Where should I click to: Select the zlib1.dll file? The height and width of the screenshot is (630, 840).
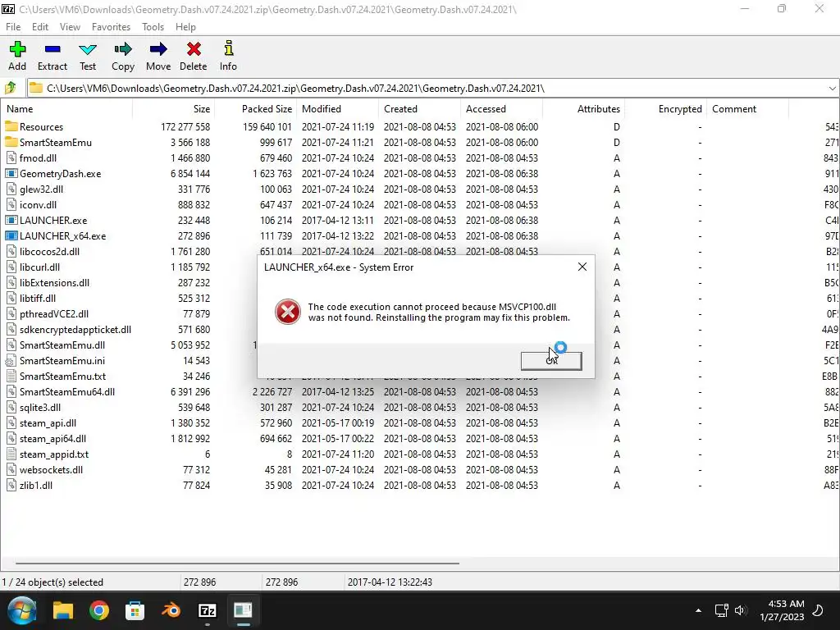click(x=36, y=486)
